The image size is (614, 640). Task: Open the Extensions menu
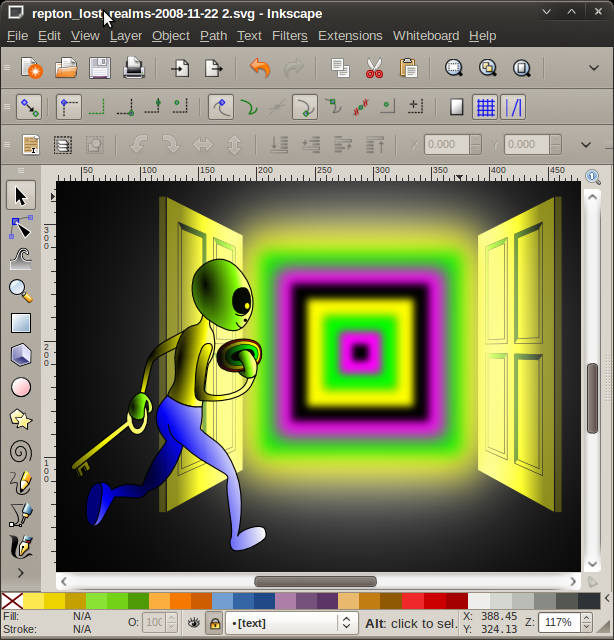tap(350, 36)
